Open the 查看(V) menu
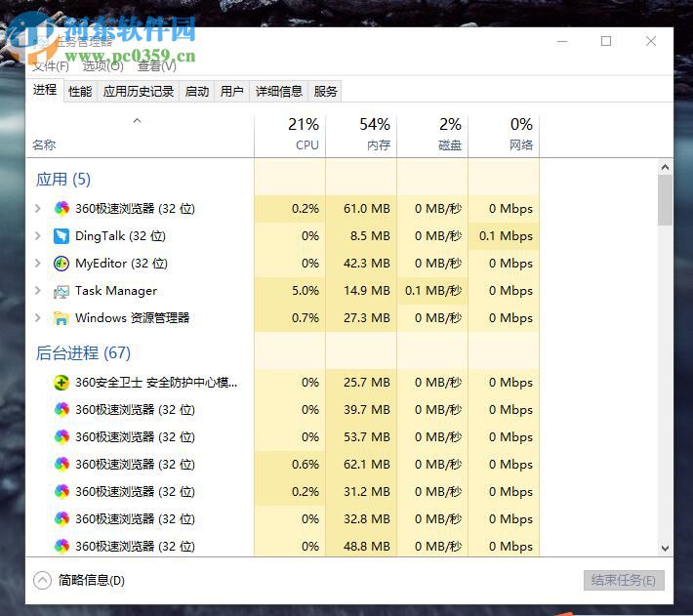This screenshot has width=693, height=616. [x=156, y=66]
